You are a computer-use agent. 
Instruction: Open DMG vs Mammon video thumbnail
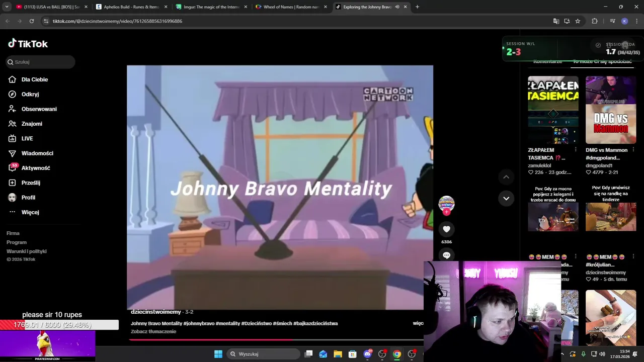(x=611, y=110)
